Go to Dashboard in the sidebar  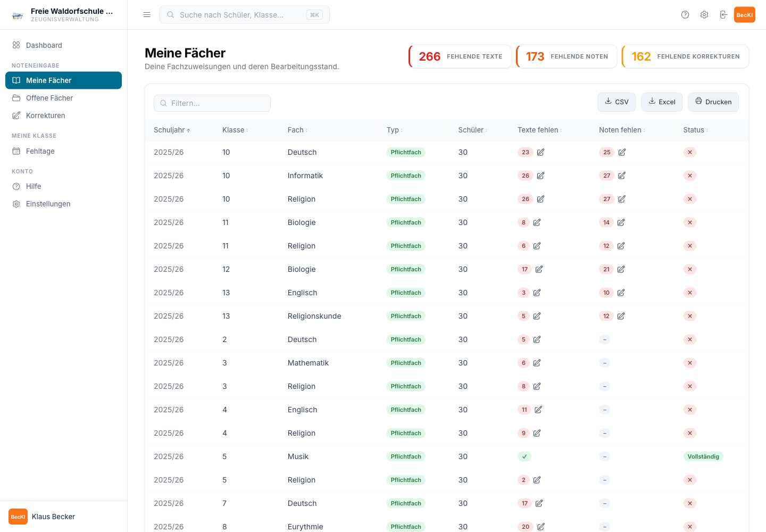63,45
